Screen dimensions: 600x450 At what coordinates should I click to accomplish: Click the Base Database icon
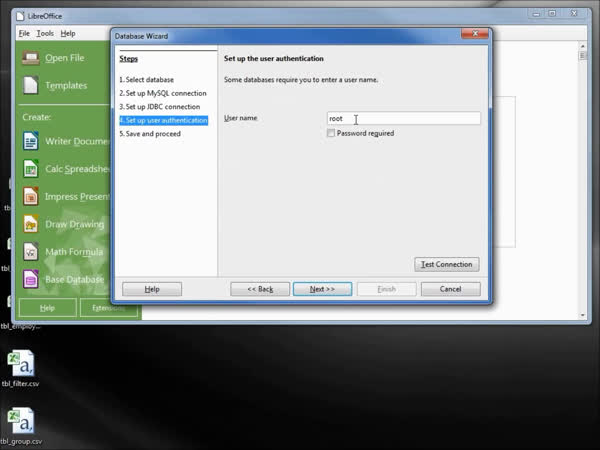click(x=30, y=279)
